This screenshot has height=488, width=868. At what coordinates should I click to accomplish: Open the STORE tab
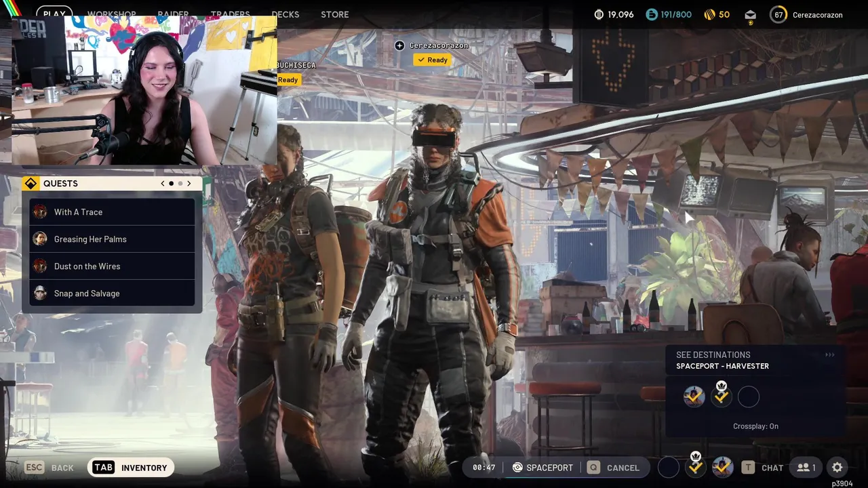[335, 14]
